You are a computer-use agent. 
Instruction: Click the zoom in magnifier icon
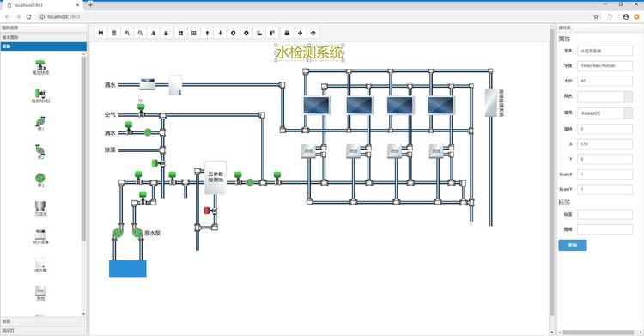click(x=127, y=33)
